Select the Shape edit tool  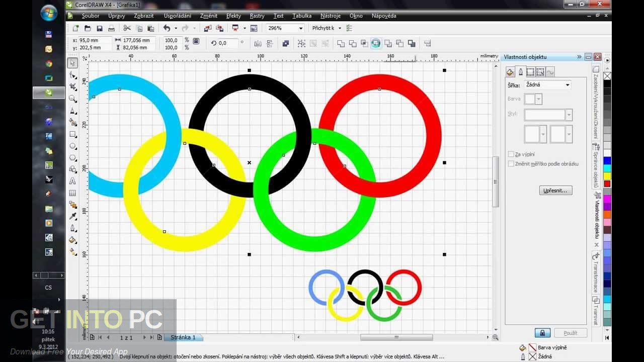pyautogui.click(x=73, y=75)
